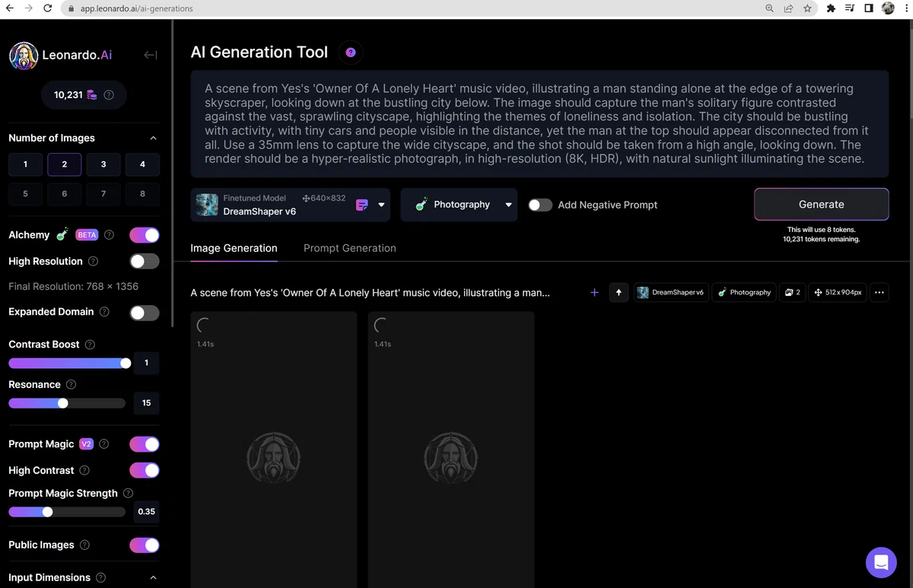
Task: Select 4 as number of images
Action: 142,164
